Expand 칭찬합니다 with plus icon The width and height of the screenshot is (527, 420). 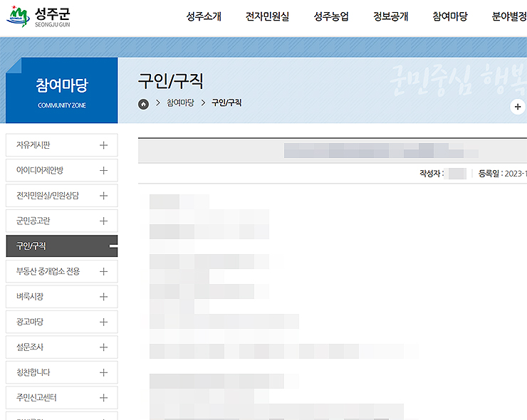[103, 372]
